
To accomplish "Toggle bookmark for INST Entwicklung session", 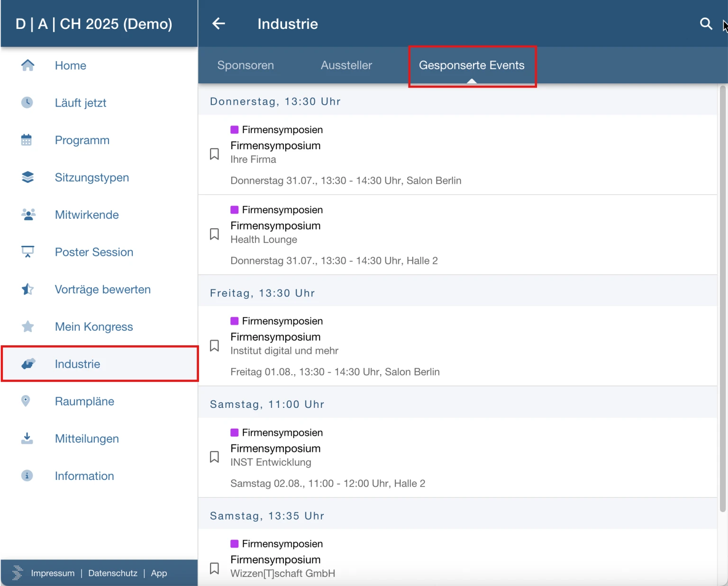I will (214, 457).
